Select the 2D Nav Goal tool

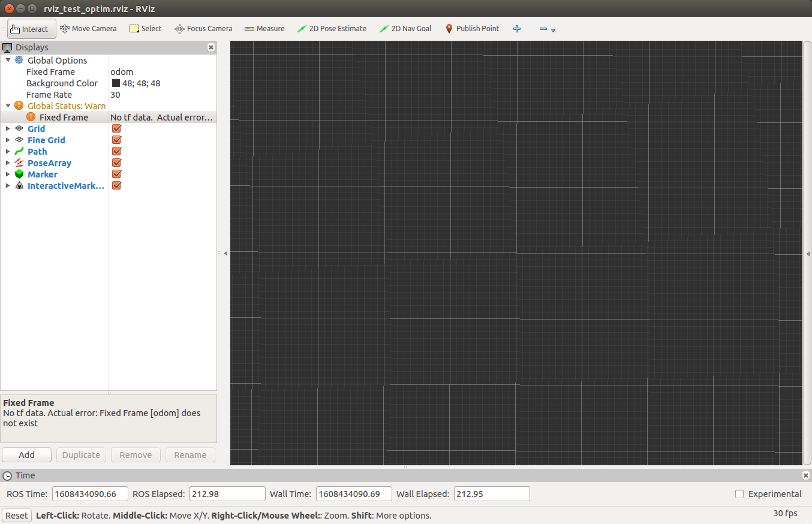[x=405, y=28]
